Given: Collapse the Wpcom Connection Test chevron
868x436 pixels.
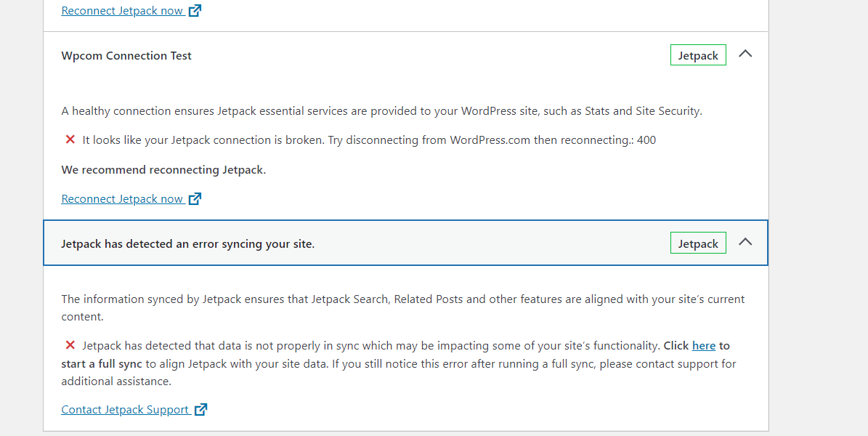Looking at the screenshot, I should [x=746, y=54].
